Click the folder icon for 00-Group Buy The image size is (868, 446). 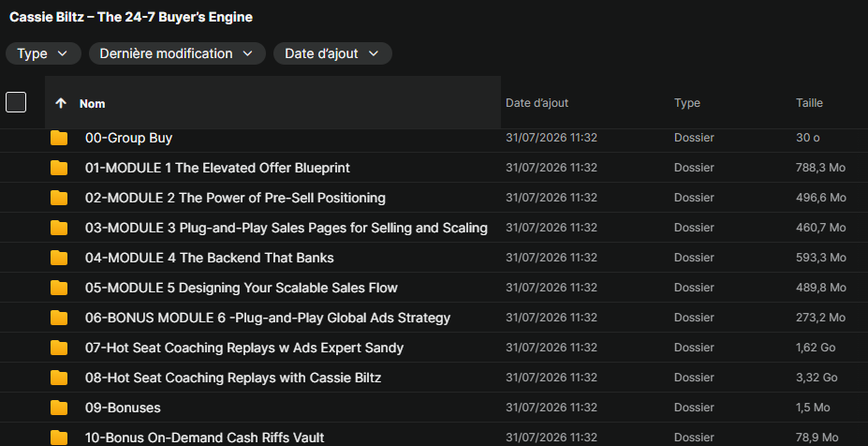pyautogui.click(x=59, y=138)
